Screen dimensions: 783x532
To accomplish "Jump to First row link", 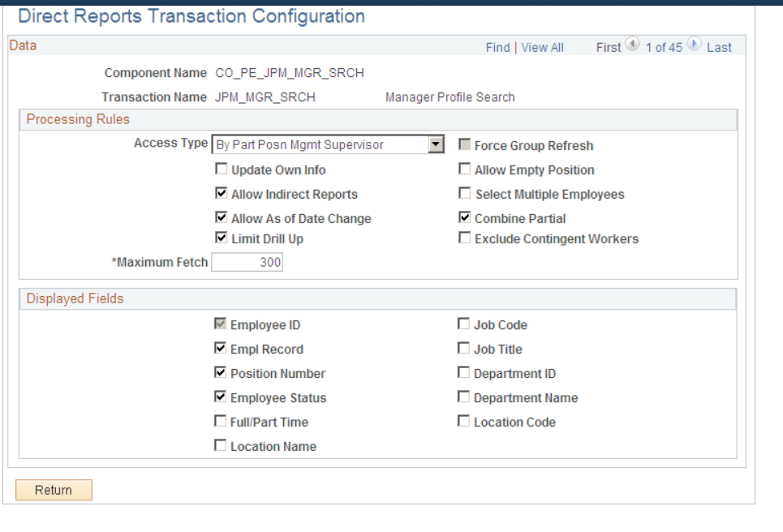I will point(609,47).
